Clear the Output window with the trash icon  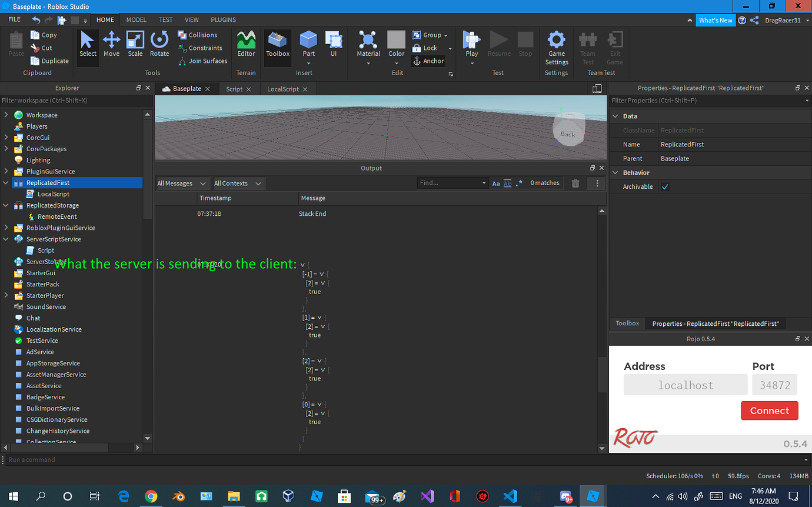[x=575, y=183]
